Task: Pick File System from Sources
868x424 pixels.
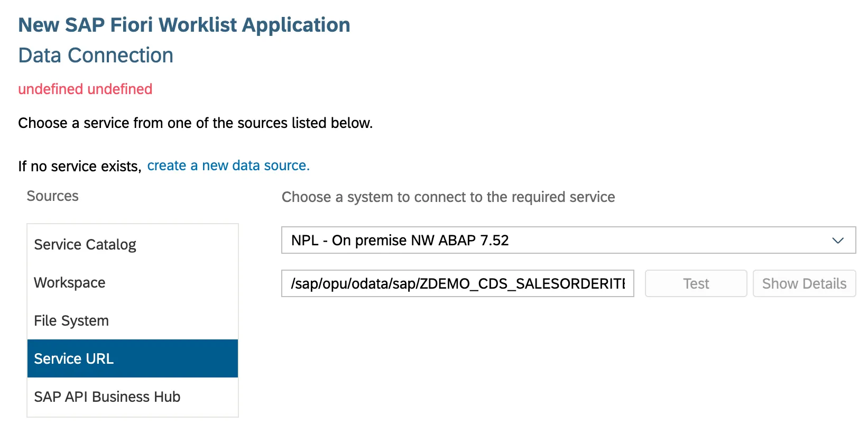Action: (x=71, y=321)
